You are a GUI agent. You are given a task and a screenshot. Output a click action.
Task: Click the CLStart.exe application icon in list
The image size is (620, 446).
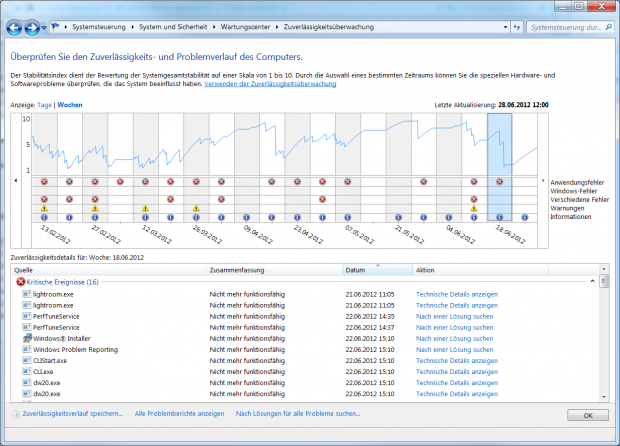pyautogui.click(x=26, y=361)
